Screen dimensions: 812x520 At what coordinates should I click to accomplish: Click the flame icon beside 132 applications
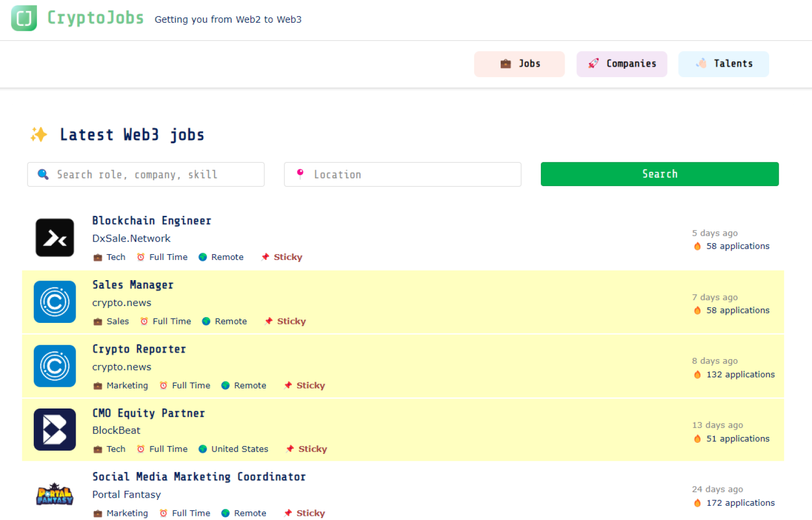697,374
